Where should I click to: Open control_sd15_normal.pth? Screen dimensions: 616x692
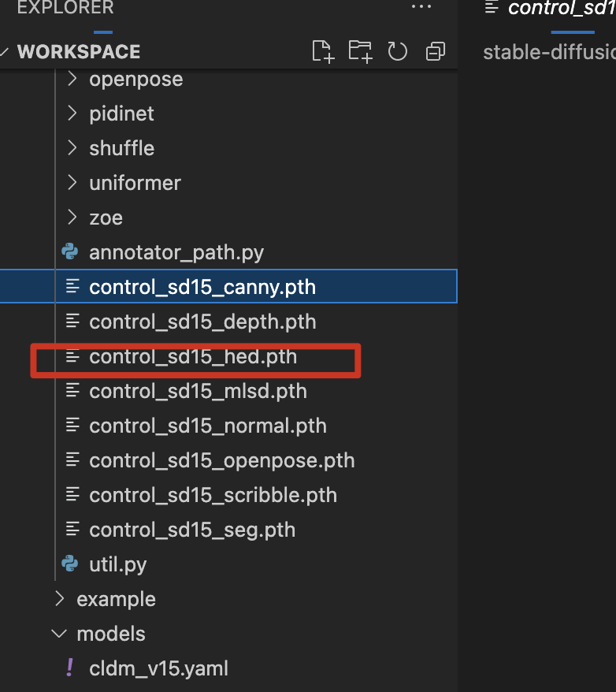coord(208,426)
